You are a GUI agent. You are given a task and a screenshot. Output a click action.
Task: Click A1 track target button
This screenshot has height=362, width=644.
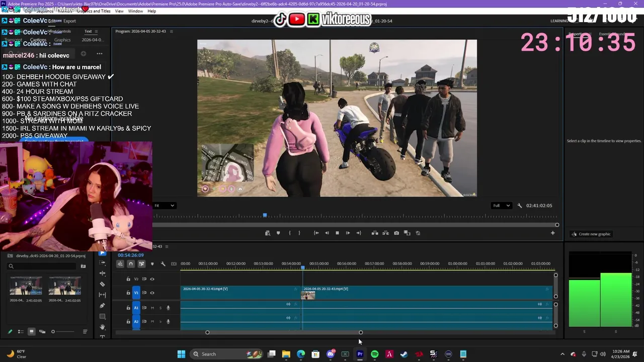(136, 308)
